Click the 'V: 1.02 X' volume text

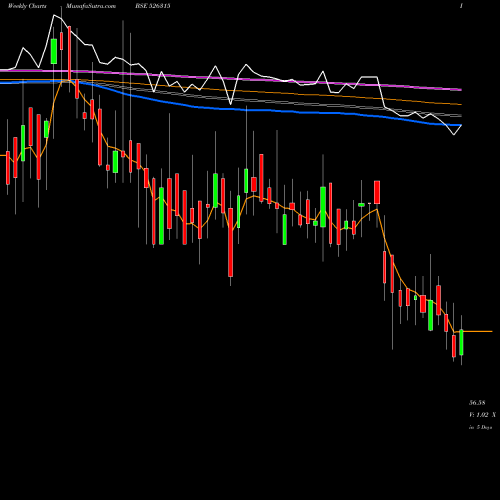coord(482,415)
